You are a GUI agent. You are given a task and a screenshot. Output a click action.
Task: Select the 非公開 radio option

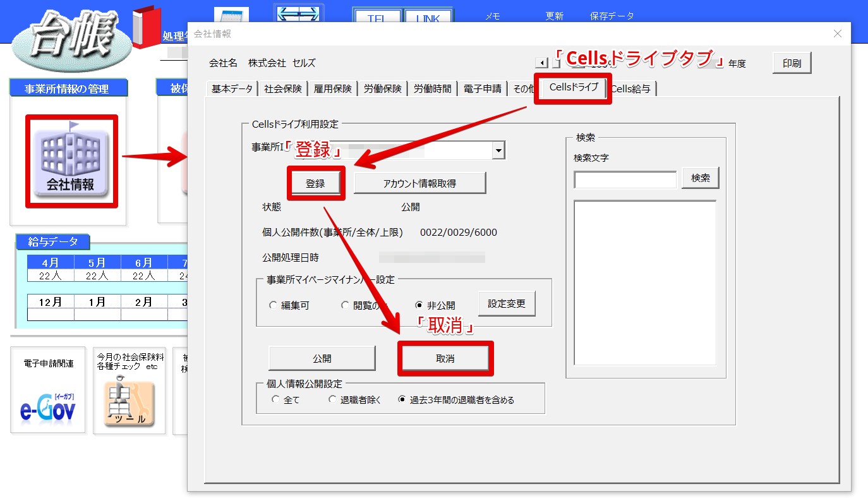pos(419,305)
